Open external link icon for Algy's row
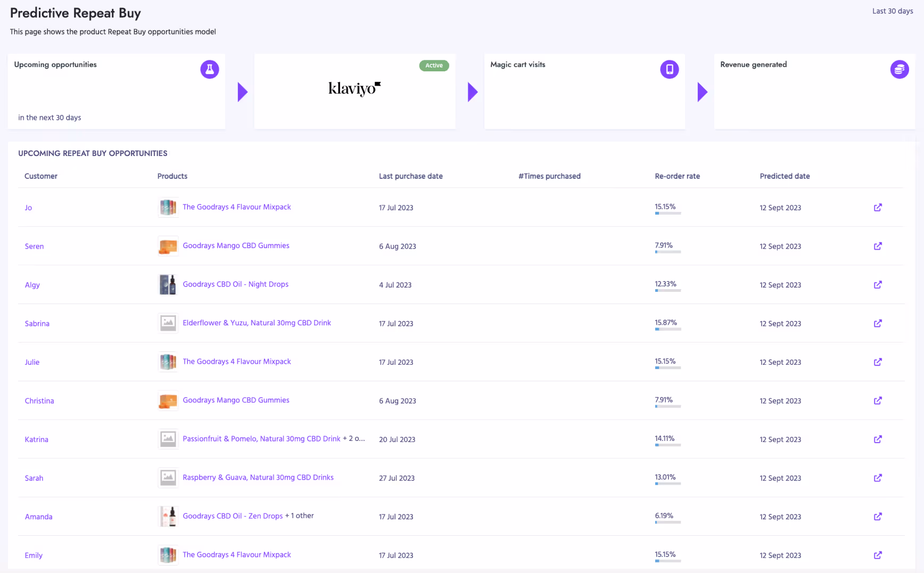The image size is (924, 573). click(x=878, y=284)
